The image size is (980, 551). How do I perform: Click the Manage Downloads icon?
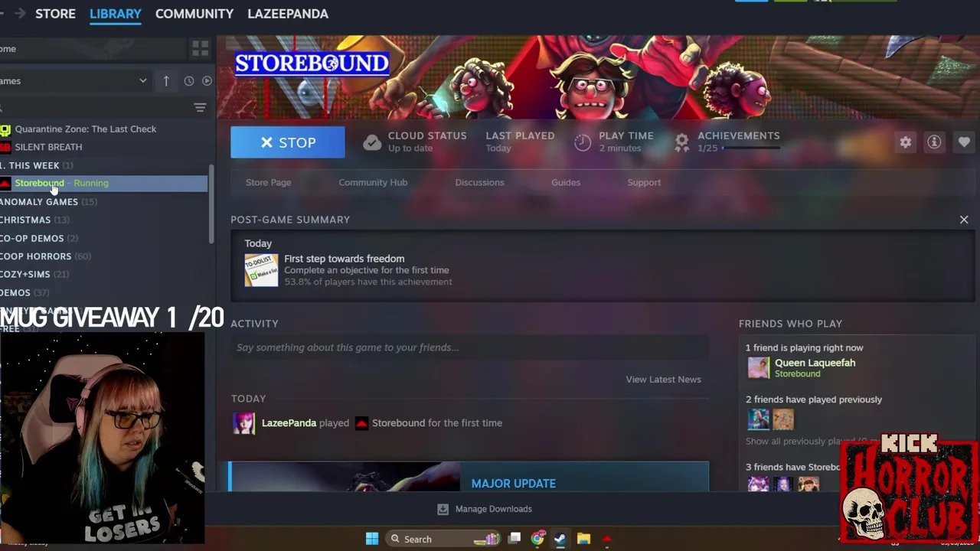click(443, 509)
